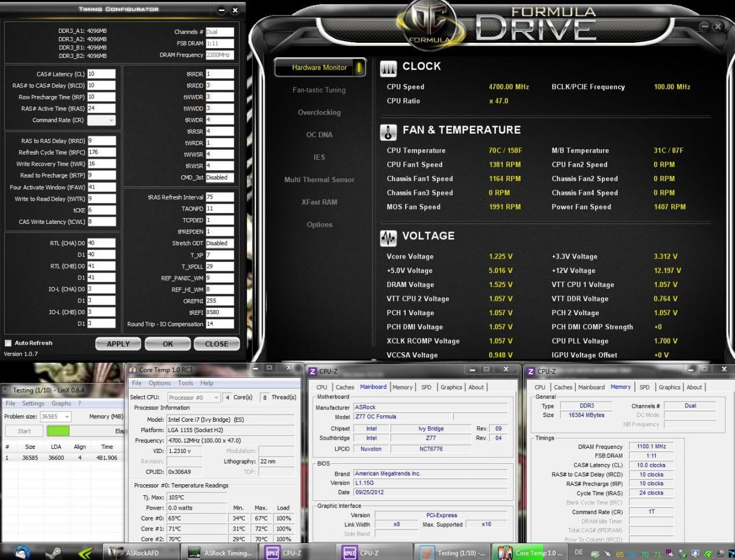735x560 pixels.
Task: Switch to ASRock Timing taskbar button
Action: [x=219, y=552]
